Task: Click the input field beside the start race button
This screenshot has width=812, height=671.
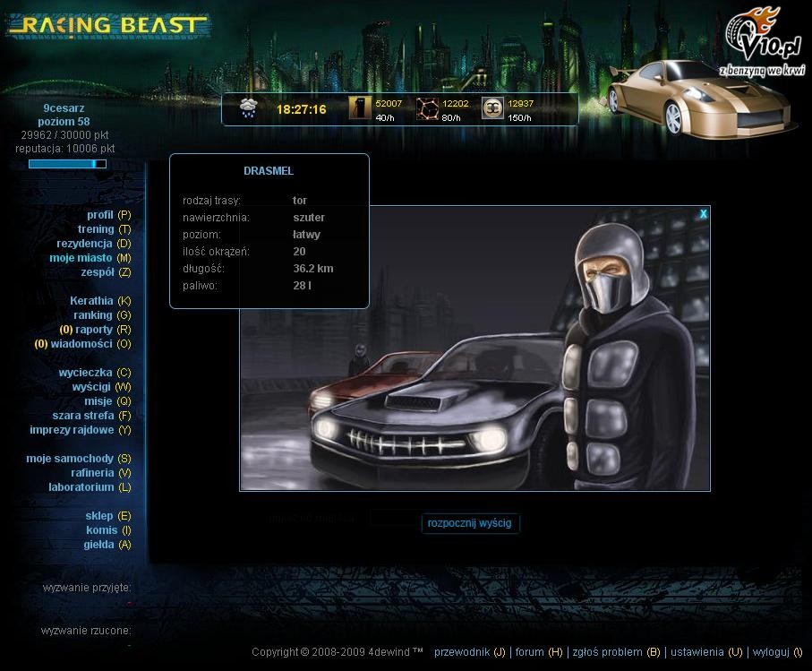Action: pos(392,519)
